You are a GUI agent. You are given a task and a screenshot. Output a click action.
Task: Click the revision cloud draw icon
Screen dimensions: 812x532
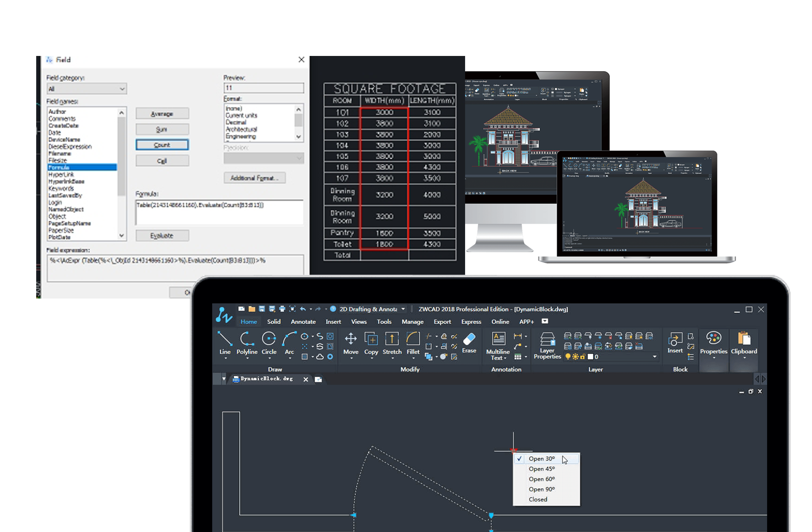[320, 356]
